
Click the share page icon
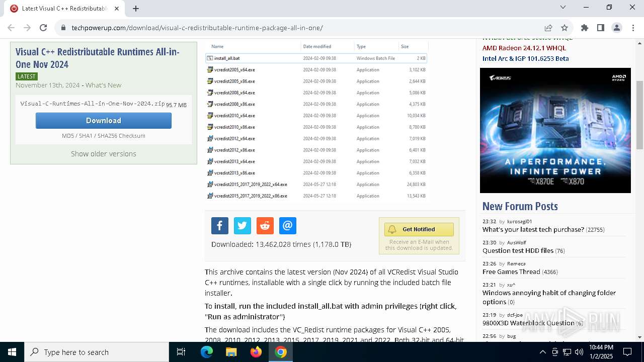[x=548, y=28]
